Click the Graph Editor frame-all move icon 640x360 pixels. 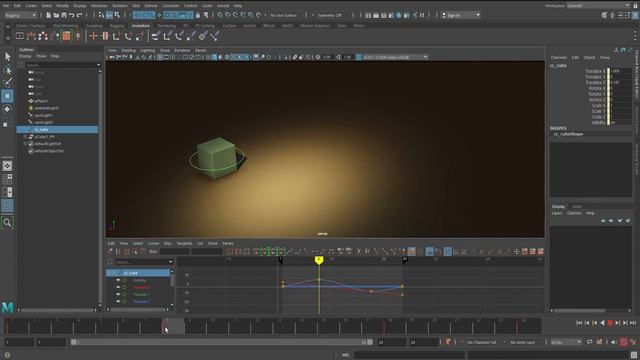516,252
